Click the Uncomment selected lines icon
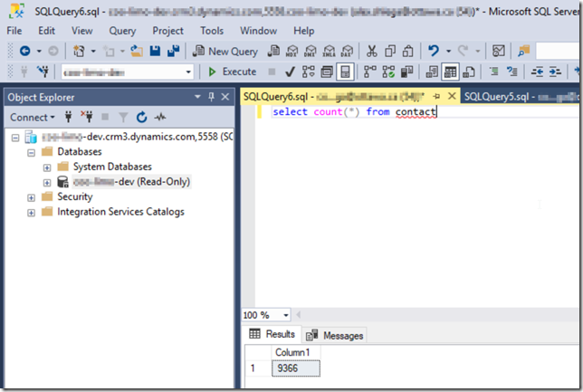This screenshot has width=583, height=392. click(x=512, y=72)
